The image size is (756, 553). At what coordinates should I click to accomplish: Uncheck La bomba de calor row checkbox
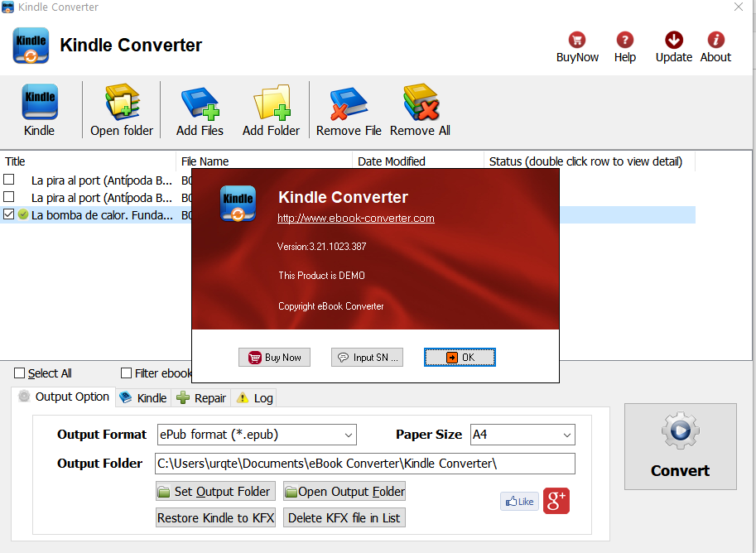click(9, 214)
